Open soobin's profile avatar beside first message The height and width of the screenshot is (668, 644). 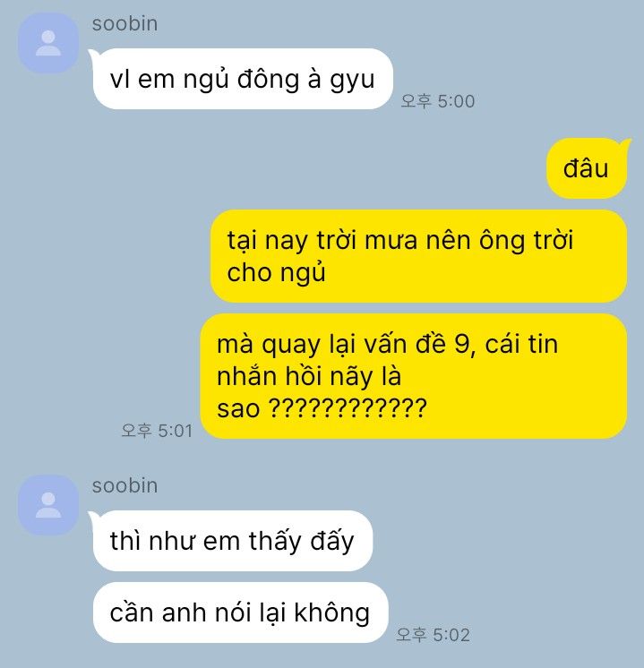48,43
